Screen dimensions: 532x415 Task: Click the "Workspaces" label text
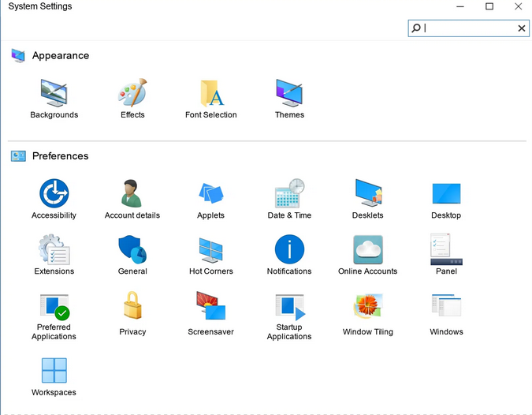click(x=54, y=392)
